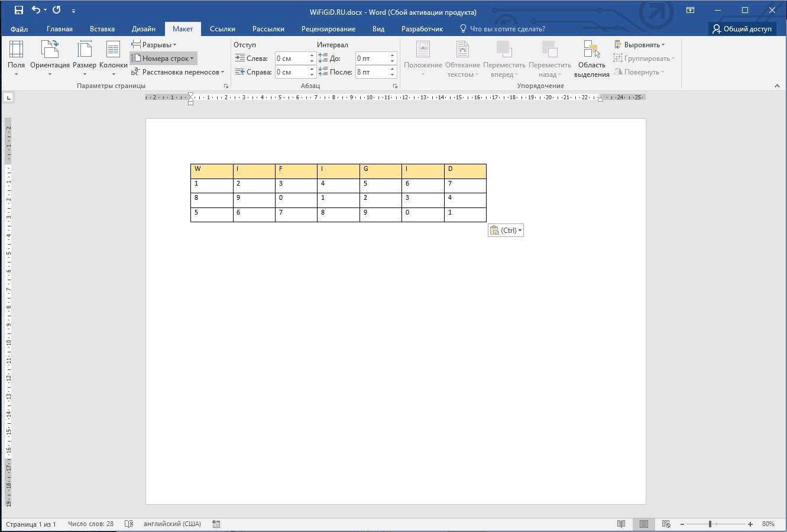Switch to the Вид tab
Image resolution: width=787 pixels, height=532 pixels.
[378, 29]
